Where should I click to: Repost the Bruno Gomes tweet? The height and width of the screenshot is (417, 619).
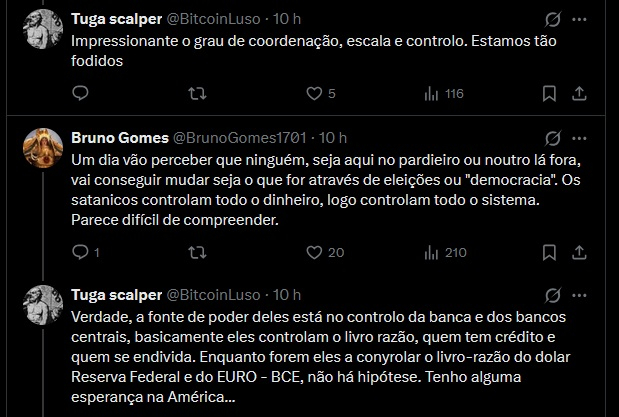point(198,253)
